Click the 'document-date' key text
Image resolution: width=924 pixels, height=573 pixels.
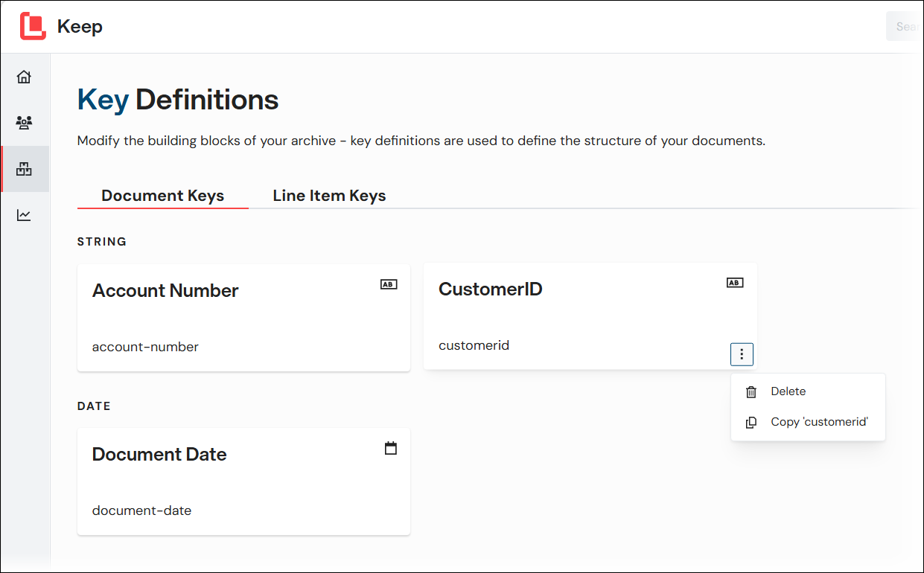pos(141,510)
